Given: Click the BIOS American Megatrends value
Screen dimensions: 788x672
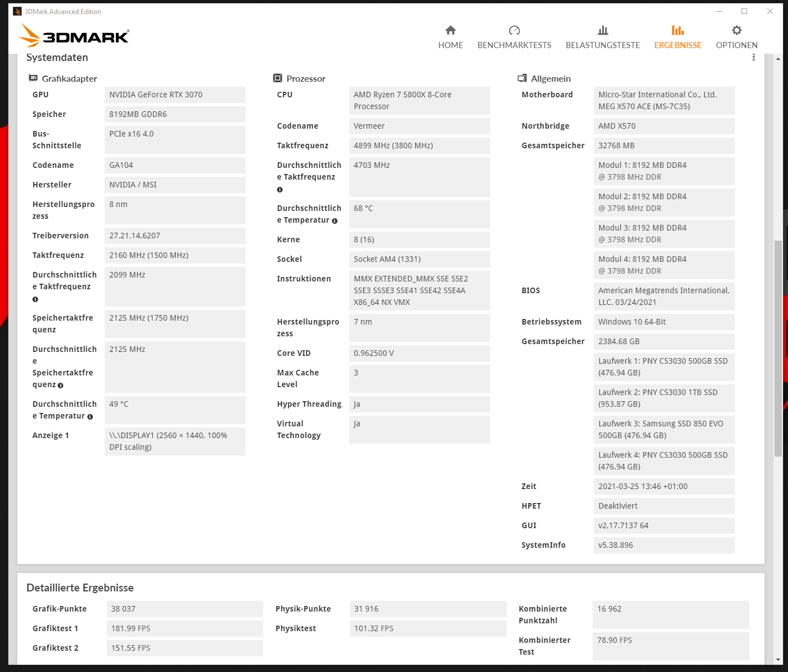Looking at the screenshot, I should pyautogui.click(x=664, y=297).
